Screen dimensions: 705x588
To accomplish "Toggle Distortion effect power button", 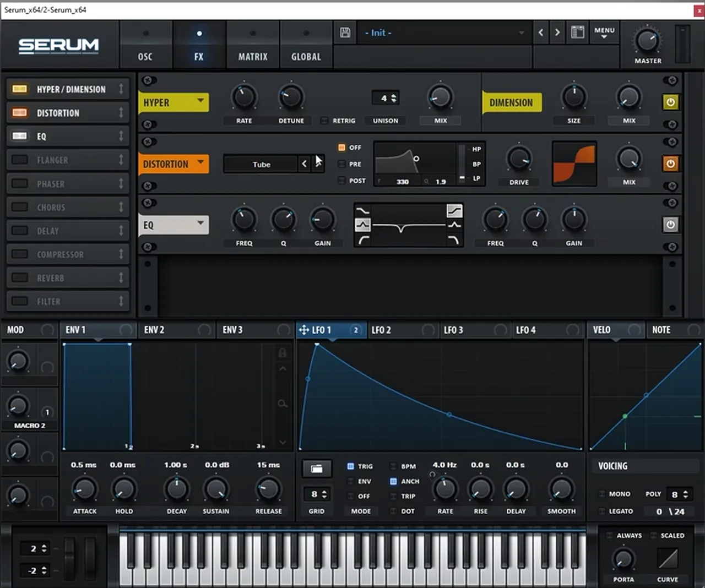I will point(670,164).
